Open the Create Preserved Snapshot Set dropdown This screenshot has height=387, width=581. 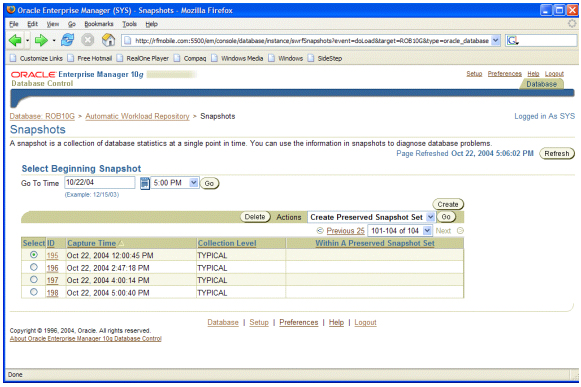click(430, 217)
